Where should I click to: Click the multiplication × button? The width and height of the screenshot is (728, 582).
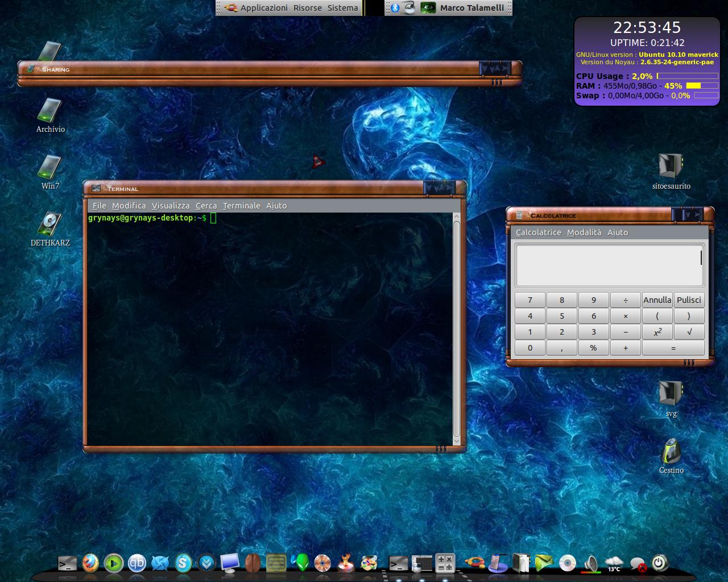626,316
